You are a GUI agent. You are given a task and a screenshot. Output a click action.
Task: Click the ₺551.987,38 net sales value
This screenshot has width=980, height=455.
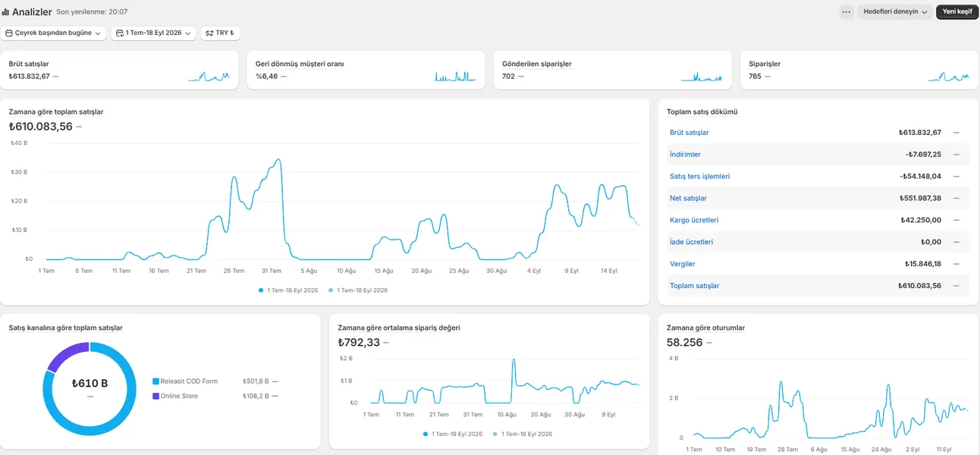920,199
